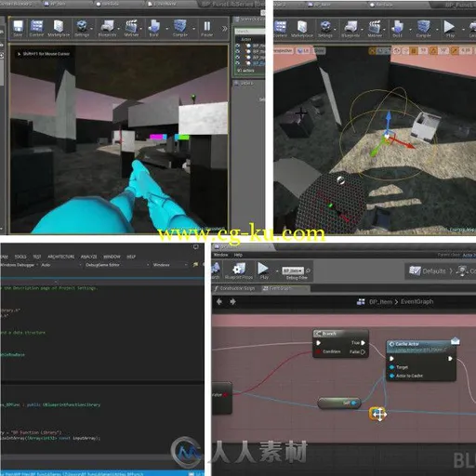Viewport: 476px width, 476px height.
Task: Open Play options dropdown arrow in top-right editor
Action: (463, 30)
